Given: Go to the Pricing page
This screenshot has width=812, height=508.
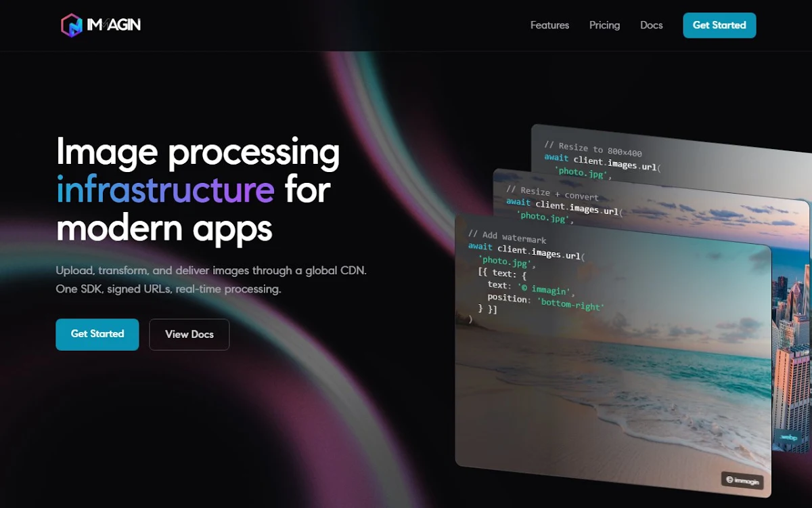Looking at the screenshot, I should [x=604, y=25].
